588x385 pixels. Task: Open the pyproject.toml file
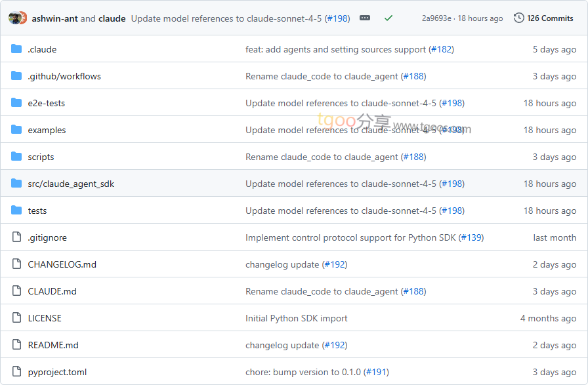[57, 372]
